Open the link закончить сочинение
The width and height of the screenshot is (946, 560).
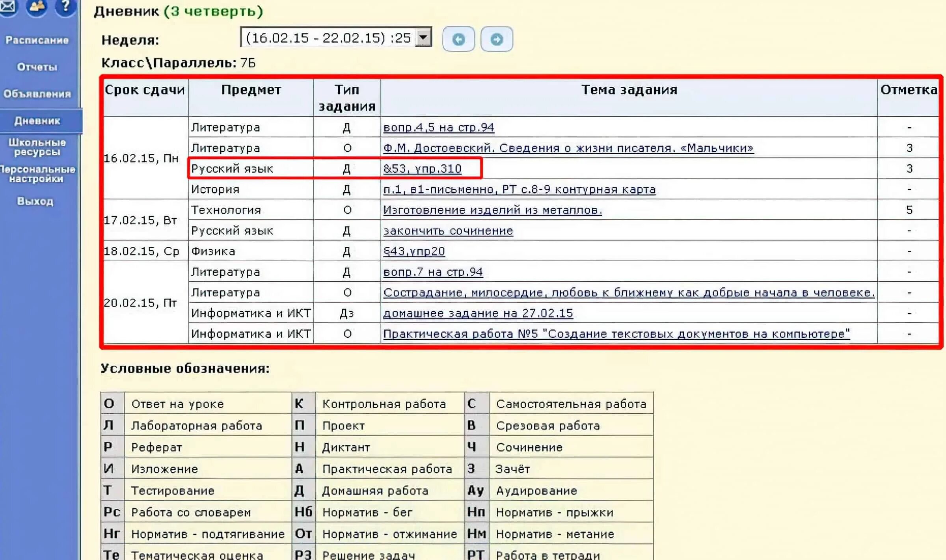(448, 231)
